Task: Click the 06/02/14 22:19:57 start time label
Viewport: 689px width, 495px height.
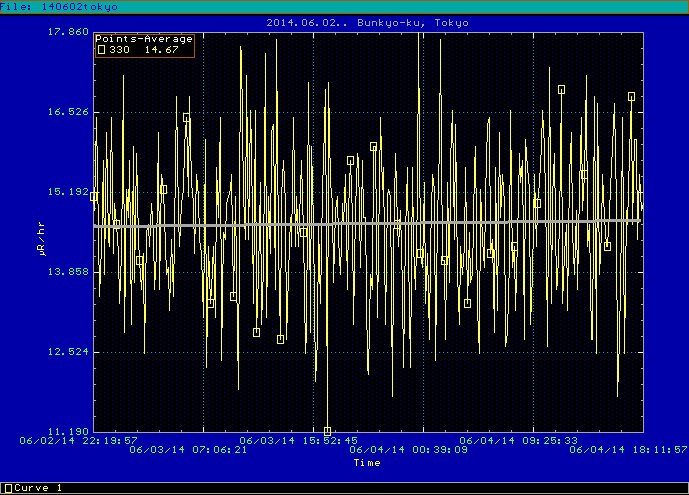Action: [79, 439]
